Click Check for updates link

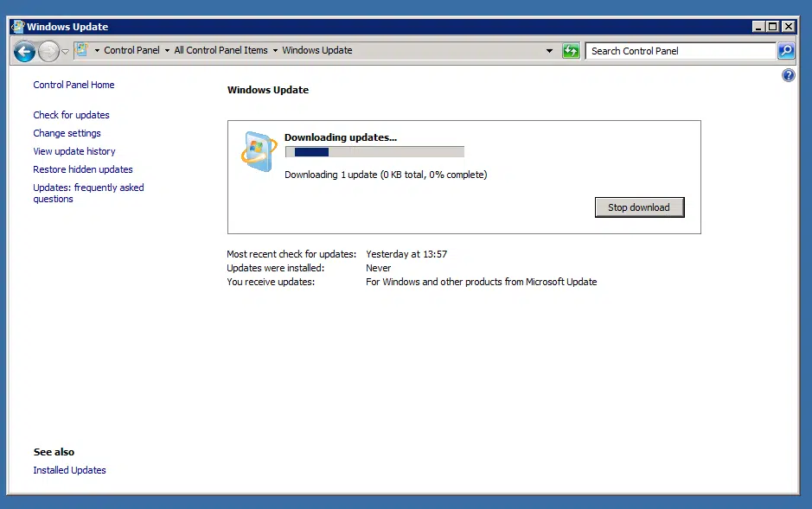point(72,115)
